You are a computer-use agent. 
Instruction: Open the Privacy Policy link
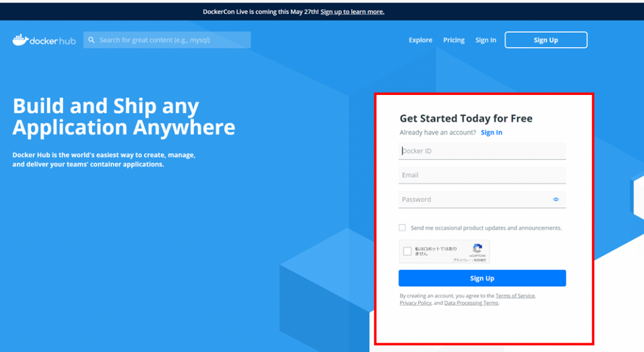(415, 303)
